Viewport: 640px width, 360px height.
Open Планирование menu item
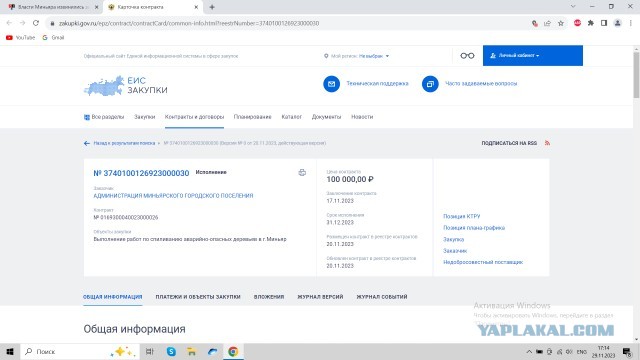[252, 117]
